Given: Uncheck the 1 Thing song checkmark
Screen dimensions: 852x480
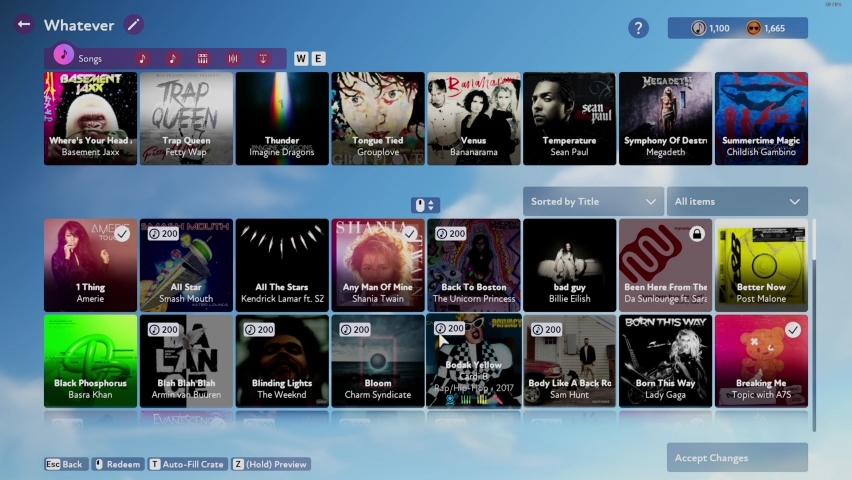Looking at the screenshot, I should click(122, 234).
